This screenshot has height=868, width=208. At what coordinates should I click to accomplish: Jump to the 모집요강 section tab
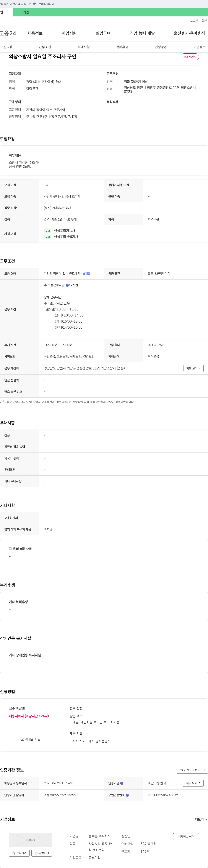click(x=6, y=47)
